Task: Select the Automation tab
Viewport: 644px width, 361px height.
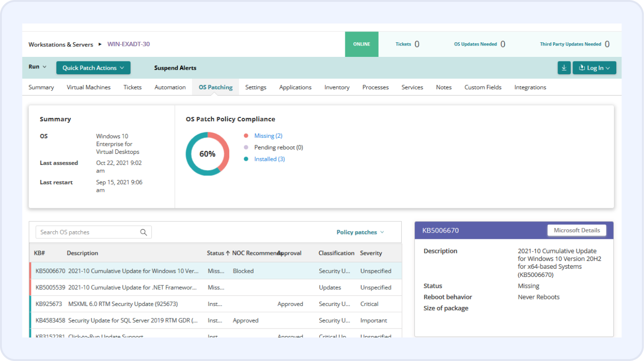Action: tap(170, 87)
